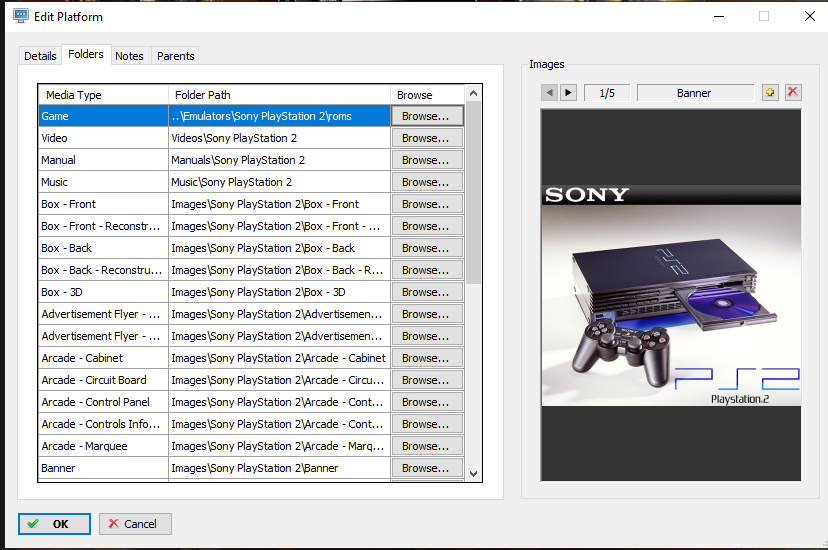Browse for the Arcade - Control Panel folder
This screenshot has height=550, width=828.
click(427, 402)
